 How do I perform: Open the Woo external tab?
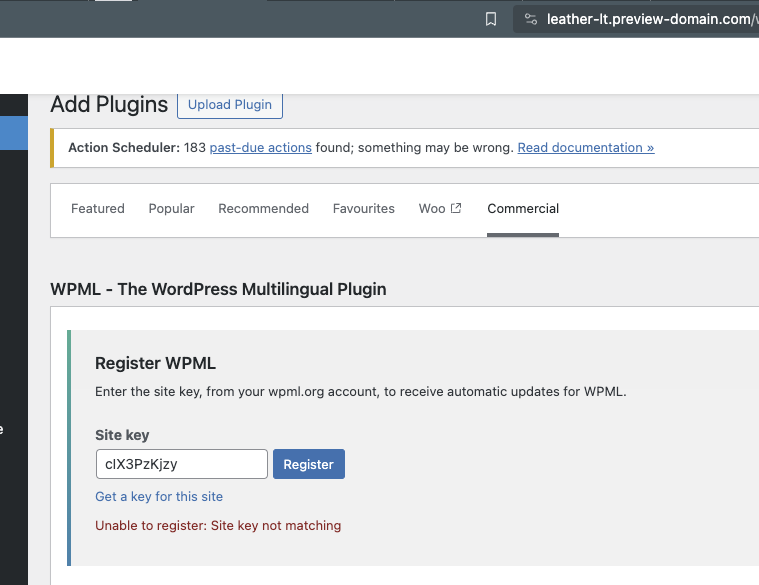440,209
